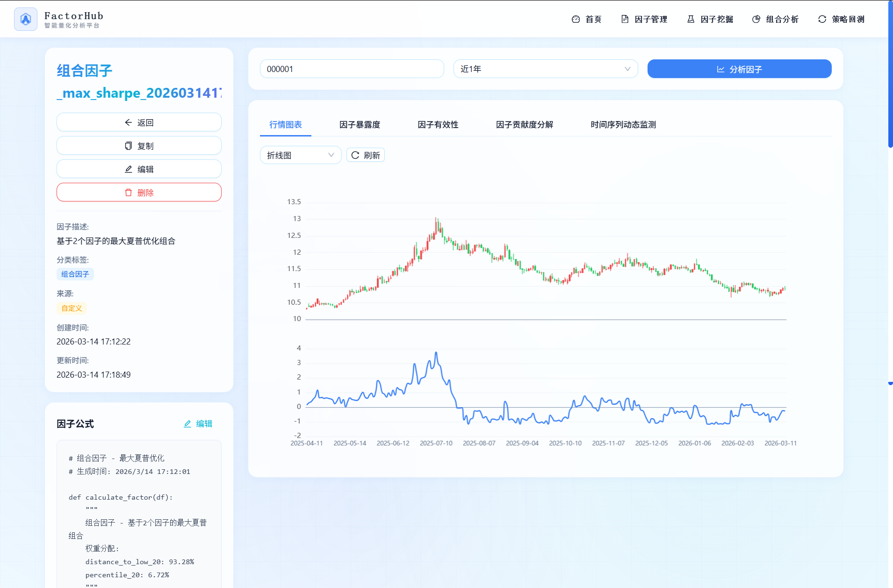Click the 因子管理 document icon
The width and height of the screenshot is (893, 588).
625,19
